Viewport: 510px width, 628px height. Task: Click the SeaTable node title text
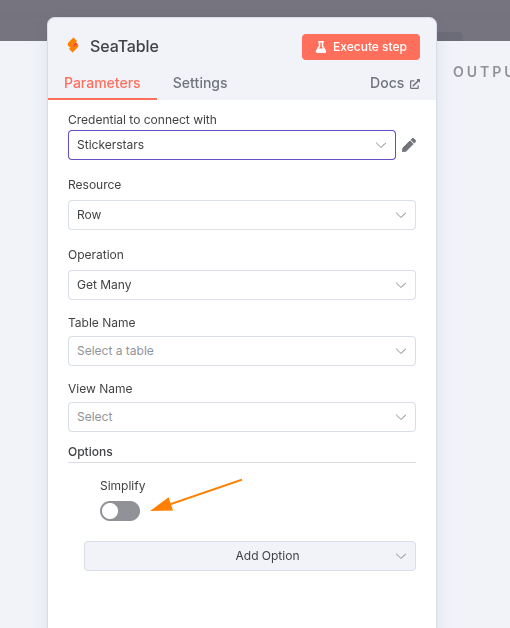coord(124,46)
